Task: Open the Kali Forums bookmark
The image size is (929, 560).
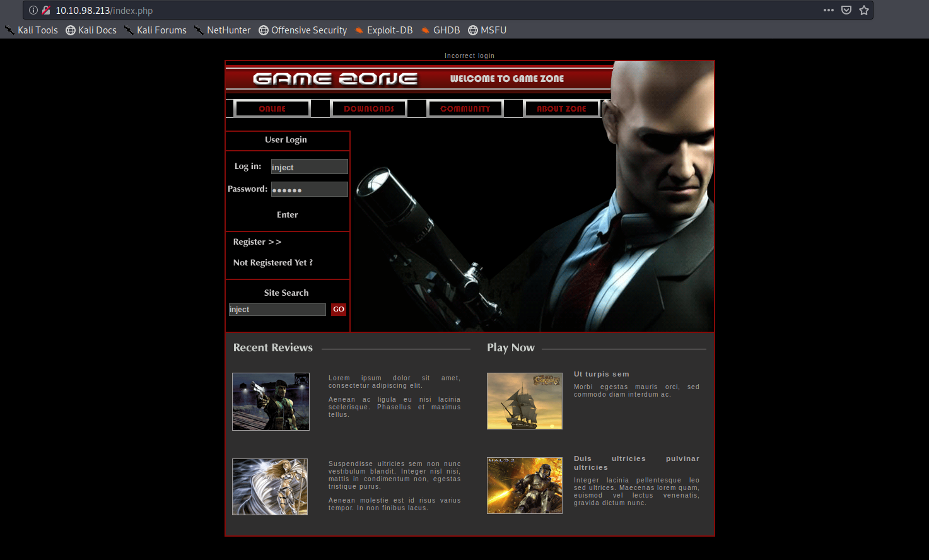Action: tap(155, 30)
